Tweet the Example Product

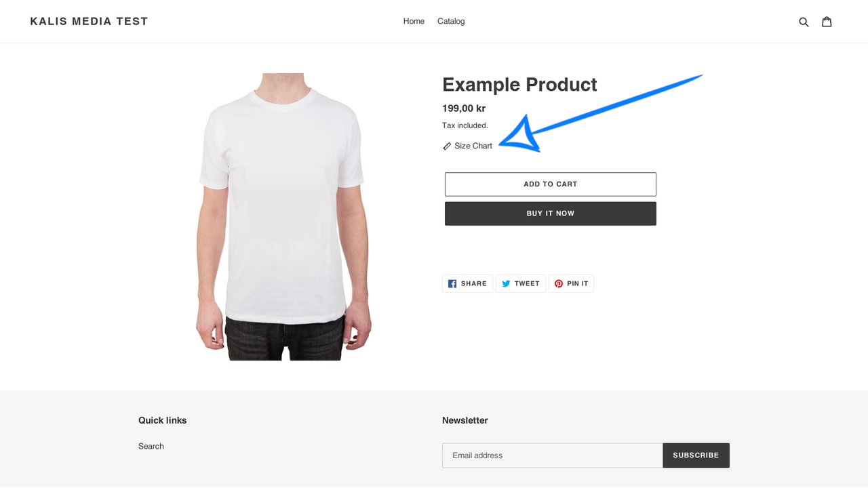520,283
